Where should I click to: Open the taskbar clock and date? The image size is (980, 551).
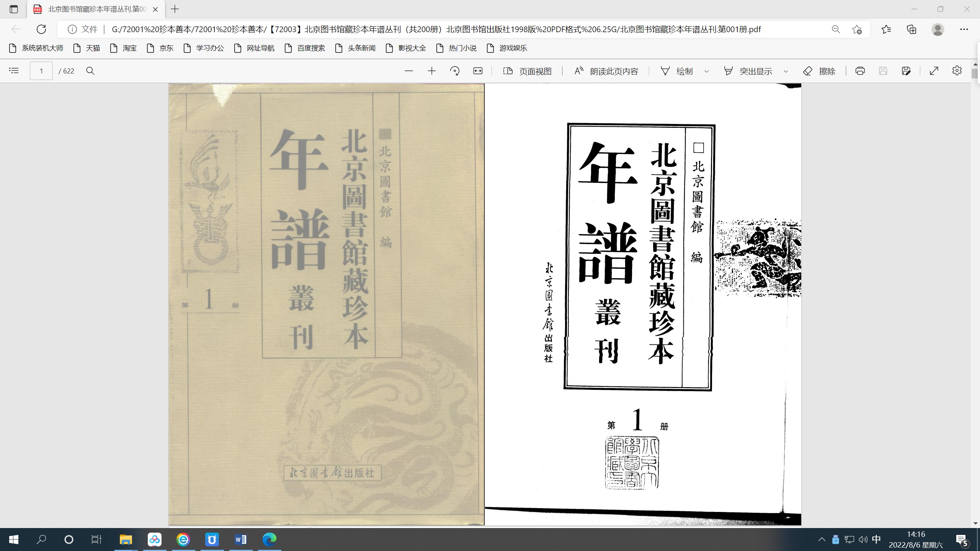tap(916, 540)
